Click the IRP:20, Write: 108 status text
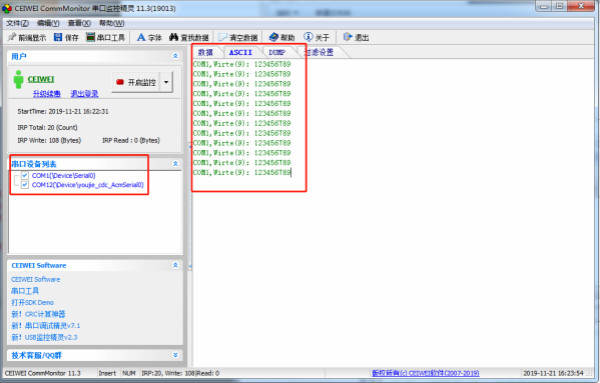 click(168, 373)
